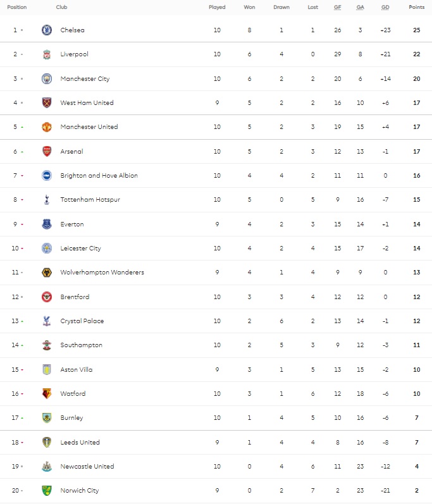
Task: Select the Crystal Palace club name
Action: coord(82,321)
